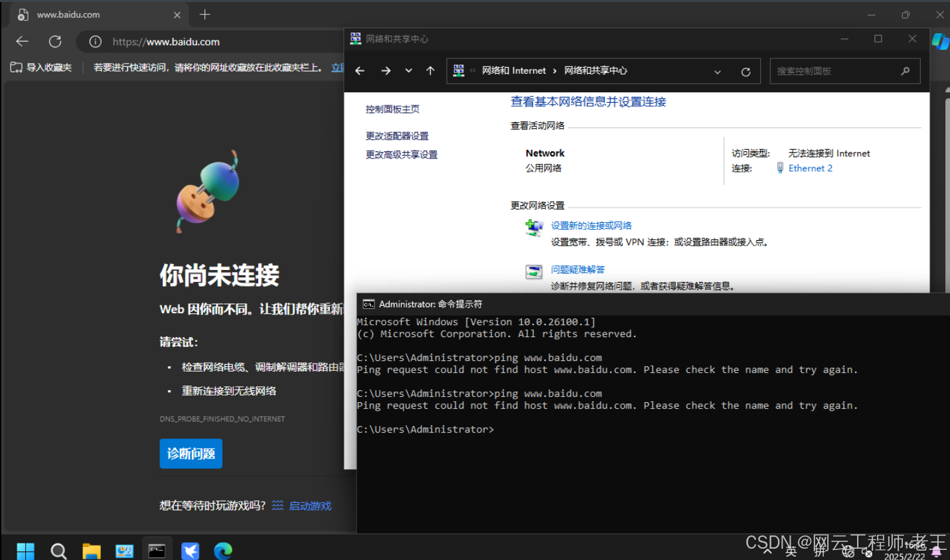Viewport: 950px width, 560px height.
Task: Click the Command Prompt taskbar icon
Action: coord(157,551)
